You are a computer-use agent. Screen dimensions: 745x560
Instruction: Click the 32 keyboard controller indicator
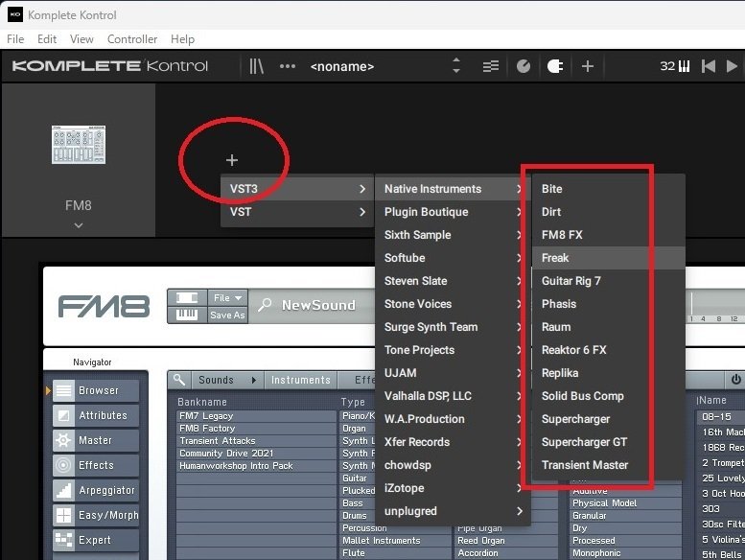tap(675, 66)
